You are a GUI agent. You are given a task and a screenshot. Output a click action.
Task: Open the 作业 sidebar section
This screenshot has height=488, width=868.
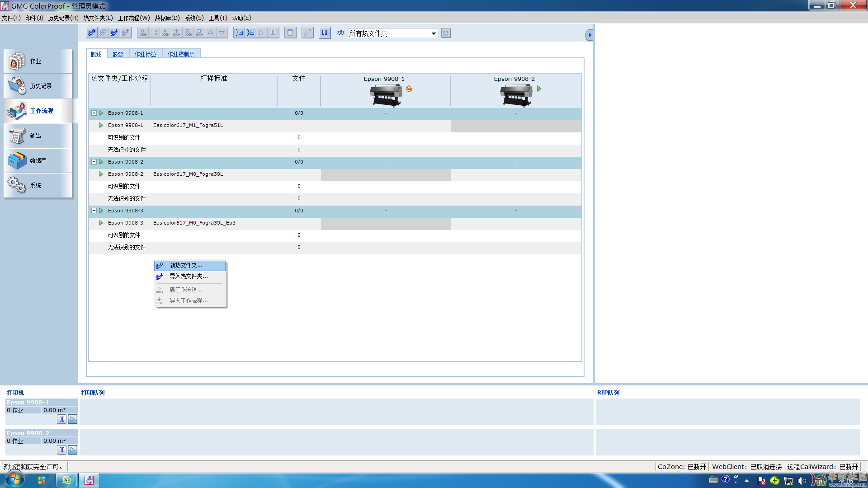(38, 61)
